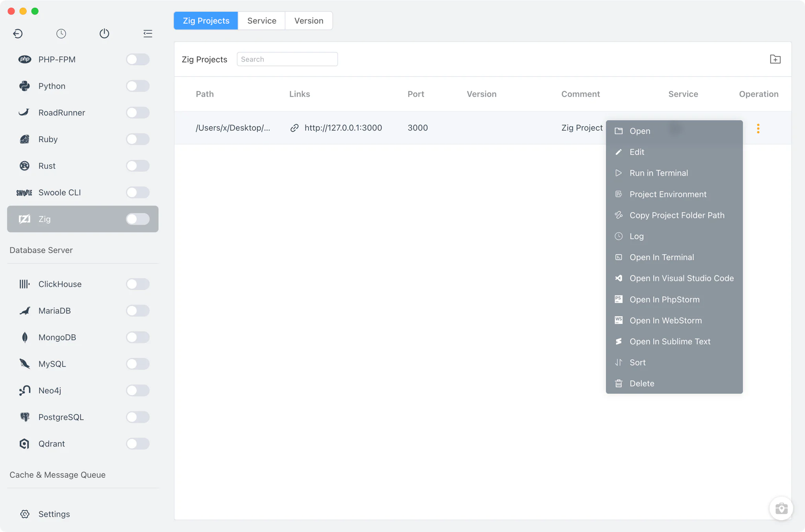Select the Qdrant icon

click(24, 444)
